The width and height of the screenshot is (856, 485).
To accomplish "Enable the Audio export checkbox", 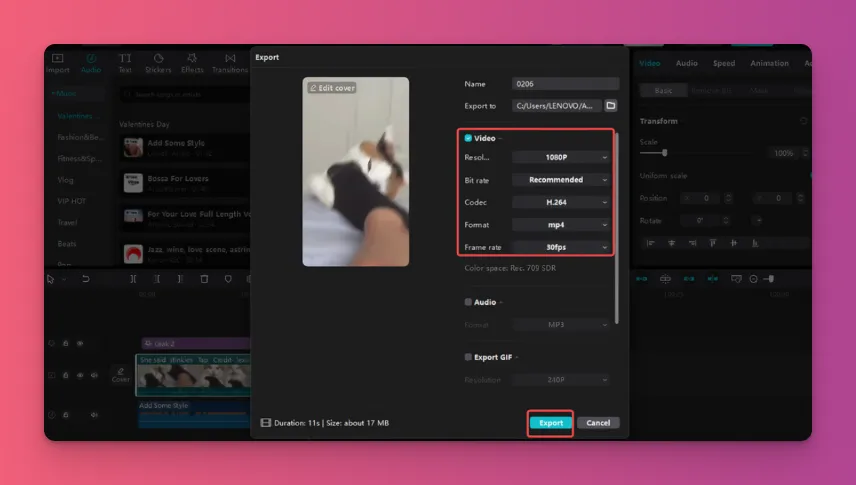I will (468, 302).
